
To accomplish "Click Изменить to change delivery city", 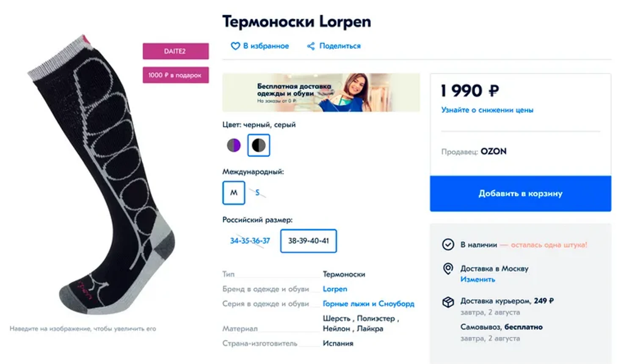I will pyautogui.click(x=477, y=280).
